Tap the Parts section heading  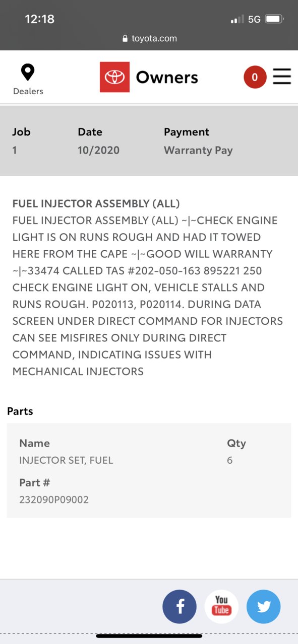click(x=20, y=411)
